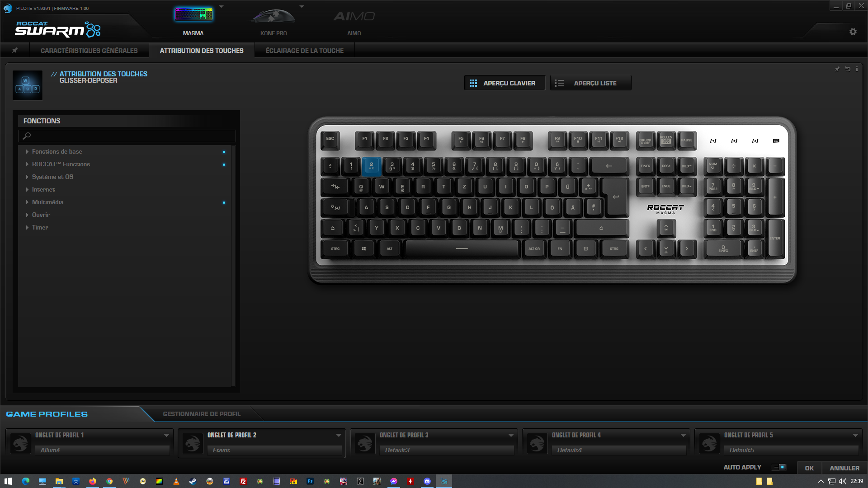Click the key assignment WASD thumbnail icon
The image size is (868, 488).
[x=28, y=85]
